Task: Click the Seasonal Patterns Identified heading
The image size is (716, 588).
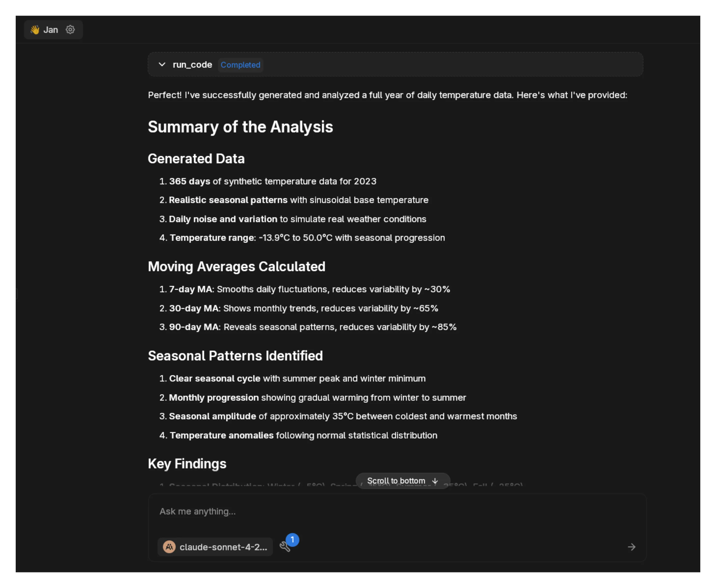Action: point(235,356)
